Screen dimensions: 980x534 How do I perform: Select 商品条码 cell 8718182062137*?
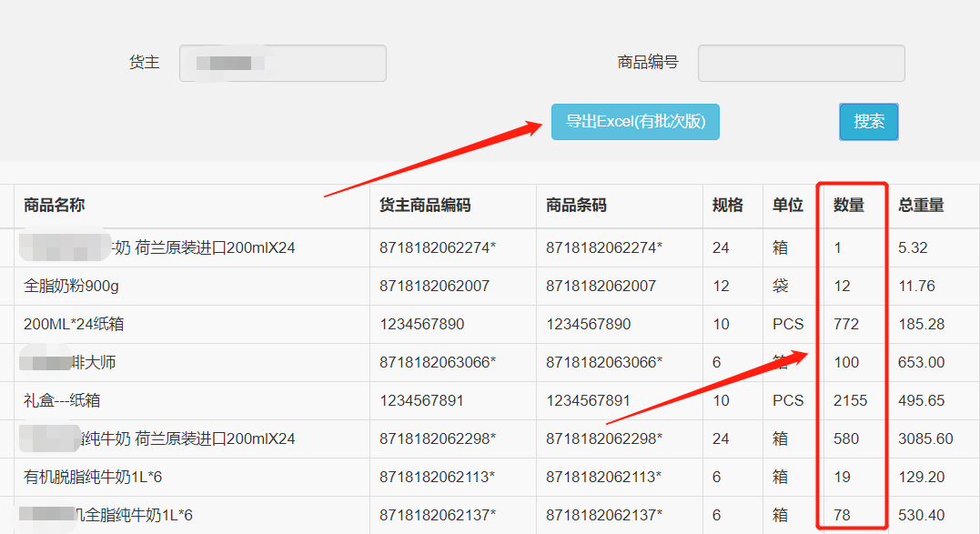point(604,515)
